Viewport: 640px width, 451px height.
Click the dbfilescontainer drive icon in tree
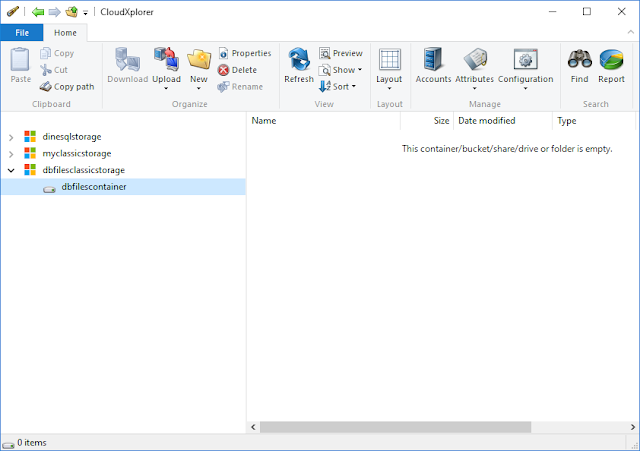pos(49,189)
